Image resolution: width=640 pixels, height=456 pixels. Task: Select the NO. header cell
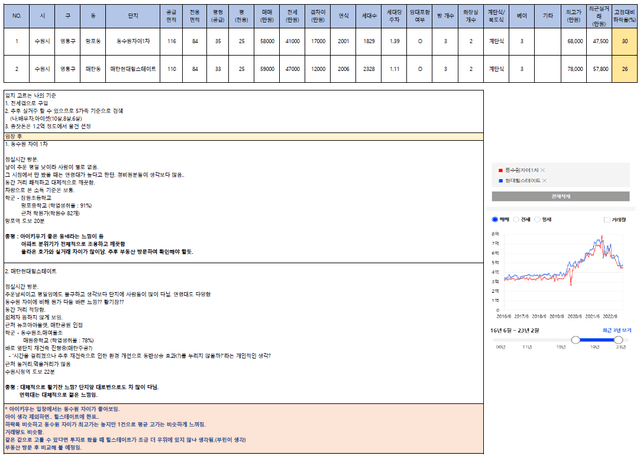click(17, 16)
